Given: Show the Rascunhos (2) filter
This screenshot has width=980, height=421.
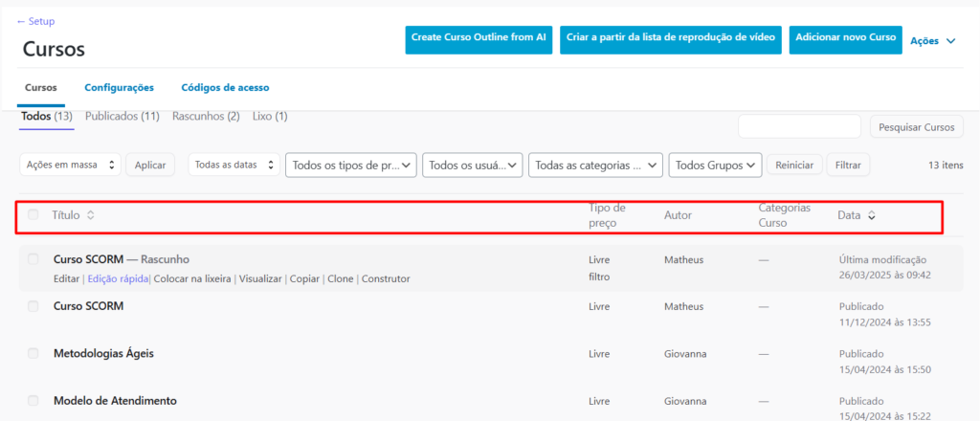Looking at the screenshot, I should [206, 117].
